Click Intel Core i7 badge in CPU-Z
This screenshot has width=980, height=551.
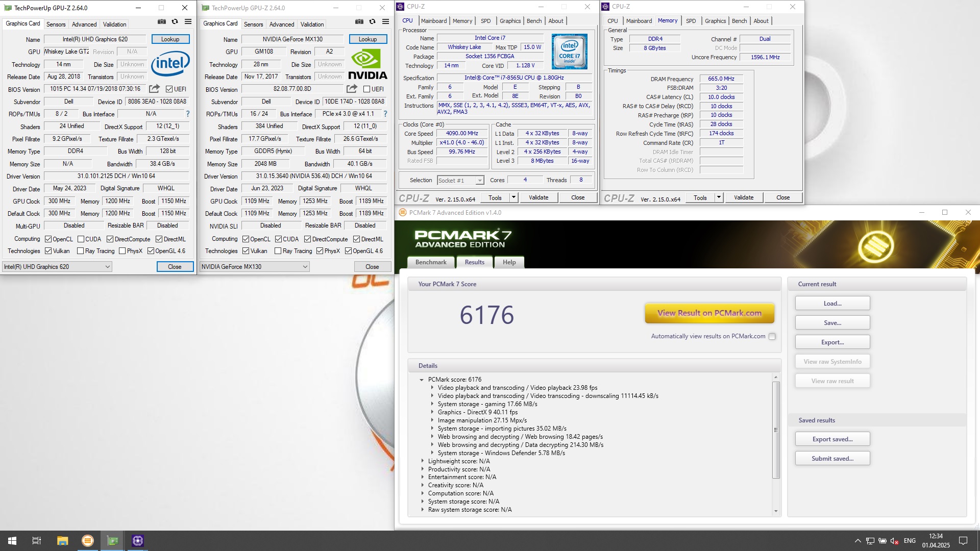pyautogui.click(x=570, y=52)
